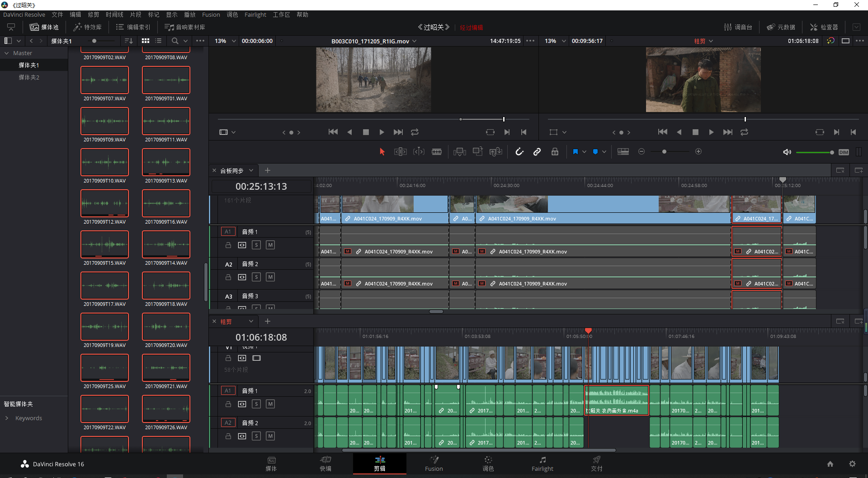Click the blue flag icon
The width and height of the screenshot is (868, 478).
point(575,152)
